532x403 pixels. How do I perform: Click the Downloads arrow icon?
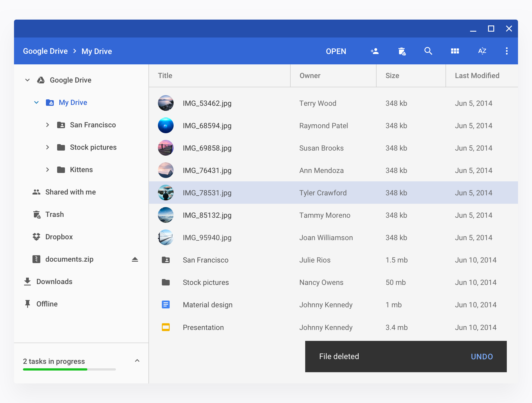tap(27, 282)
